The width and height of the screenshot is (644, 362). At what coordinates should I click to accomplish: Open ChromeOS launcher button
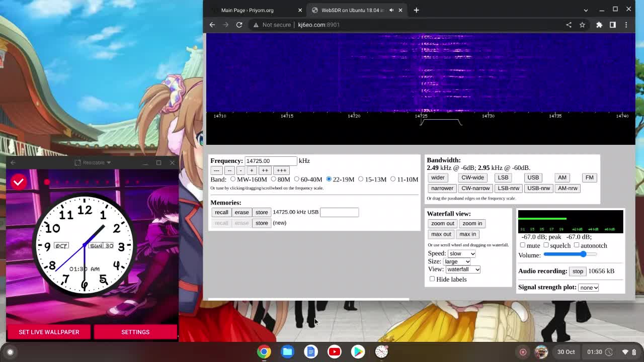pos(10,352)
